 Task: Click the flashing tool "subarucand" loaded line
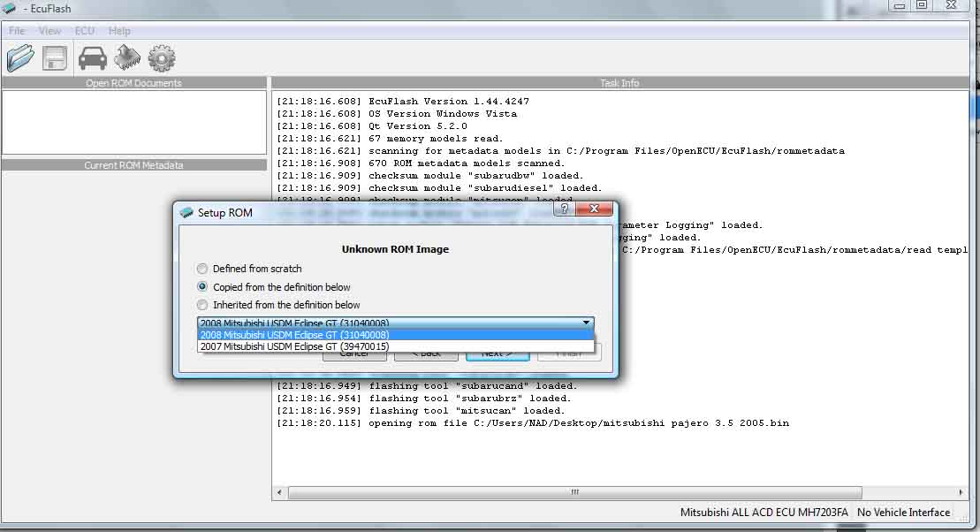coord(427,385)
